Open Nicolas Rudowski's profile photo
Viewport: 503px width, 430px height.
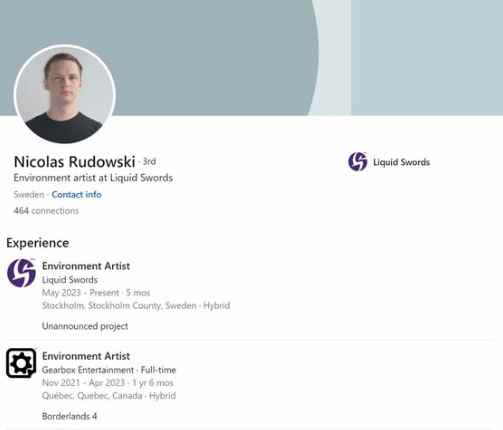[x=65, y=94]
